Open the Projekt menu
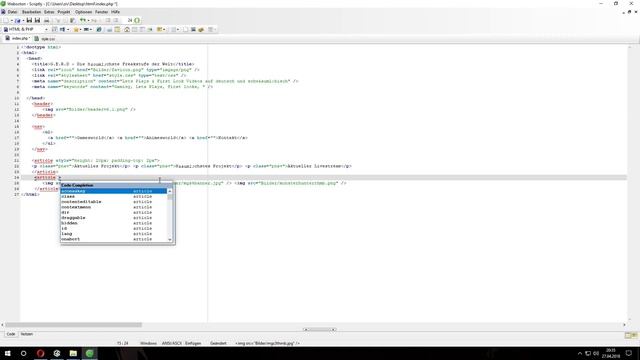 point(64,12)
